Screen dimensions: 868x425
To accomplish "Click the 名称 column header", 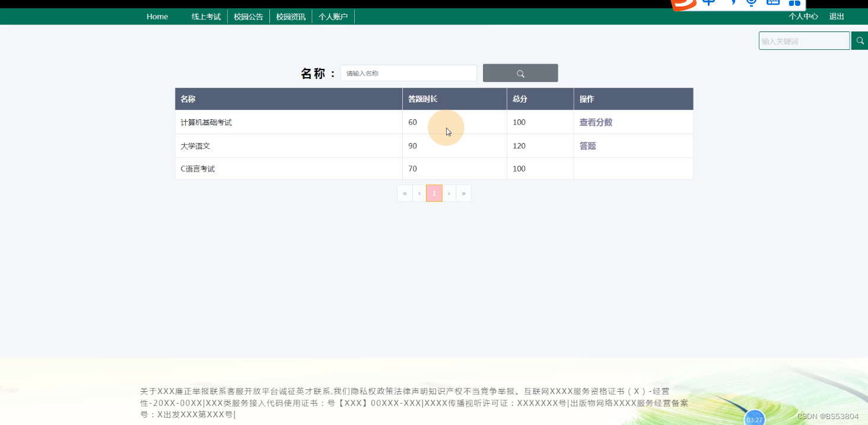I will point(289,99).
